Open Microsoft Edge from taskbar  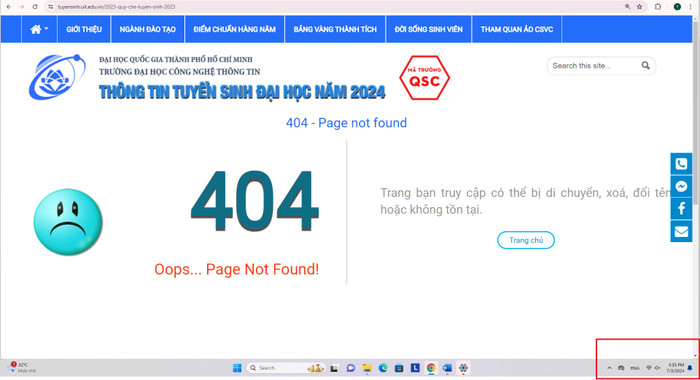[x=383, y=368]
